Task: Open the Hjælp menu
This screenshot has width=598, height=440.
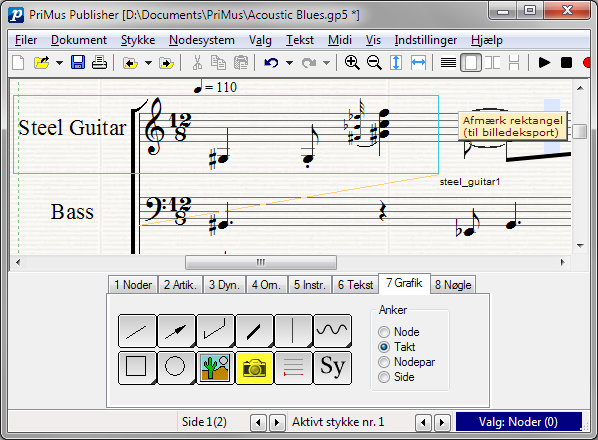Action: pyautogui.click(x=487, y=40)
